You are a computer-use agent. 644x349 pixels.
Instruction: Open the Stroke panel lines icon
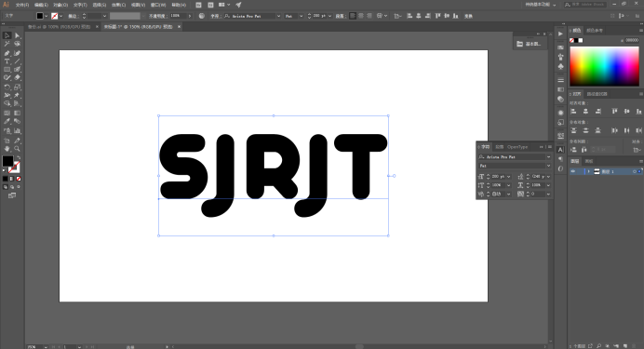[x=560, y=80]
